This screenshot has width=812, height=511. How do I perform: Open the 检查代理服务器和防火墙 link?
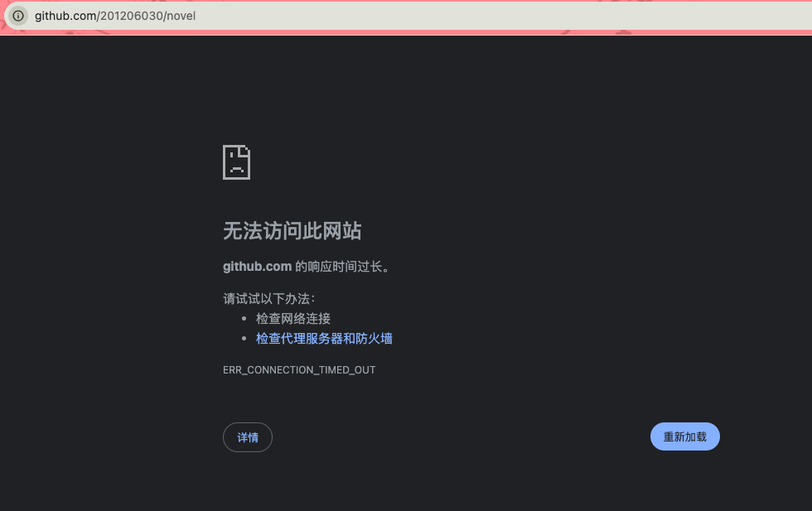point(324,339)
